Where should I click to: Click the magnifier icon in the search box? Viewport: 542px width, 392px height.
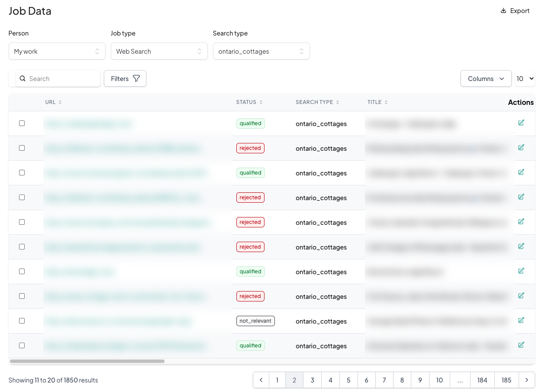point(23,78)
